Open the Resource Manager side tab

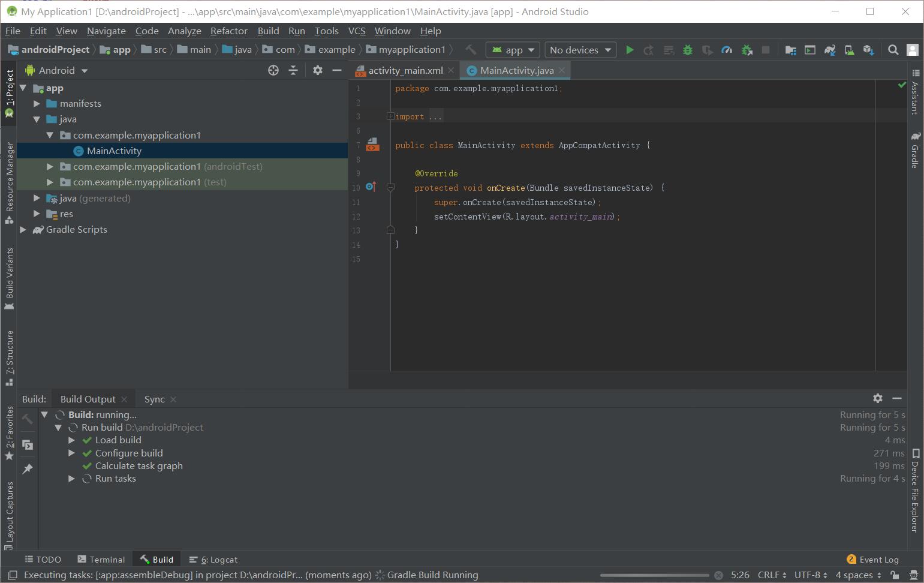point(9,183)
